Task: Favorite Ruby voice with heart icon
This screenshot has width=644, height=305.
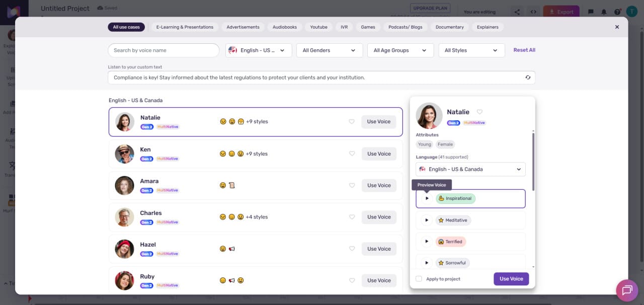Action: [352, 280]
